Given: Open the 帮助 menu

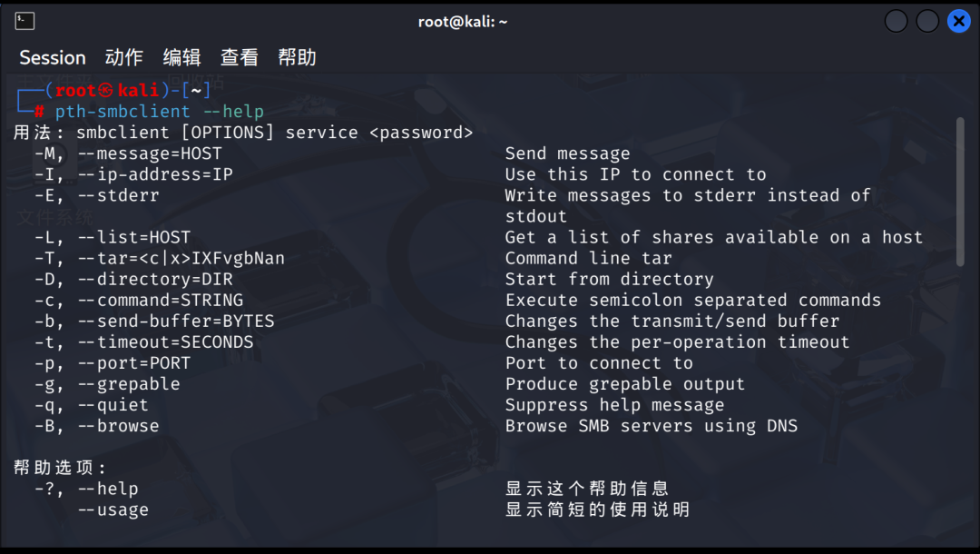Looking at the screenshot, I should [297, 57].
